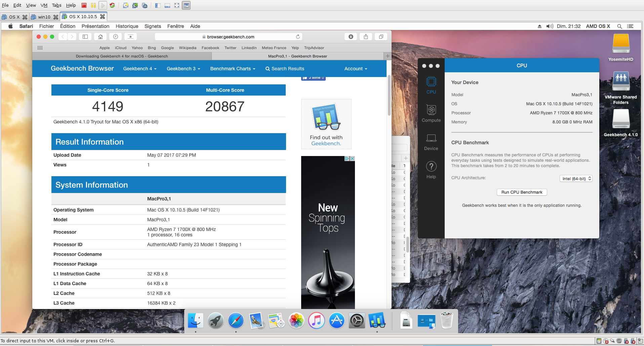Expand the Account dropdown
Screen dimensions: 644x346
pyautogui.click(x=356, y=69)
